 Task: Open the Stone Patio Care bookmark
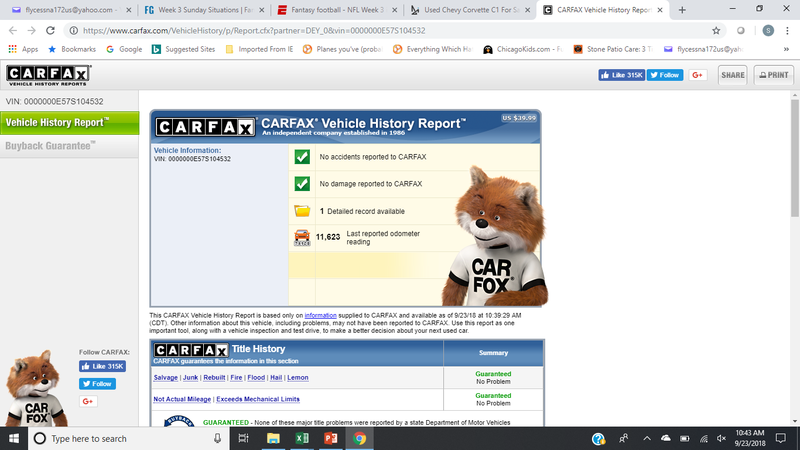coord(613,49)
